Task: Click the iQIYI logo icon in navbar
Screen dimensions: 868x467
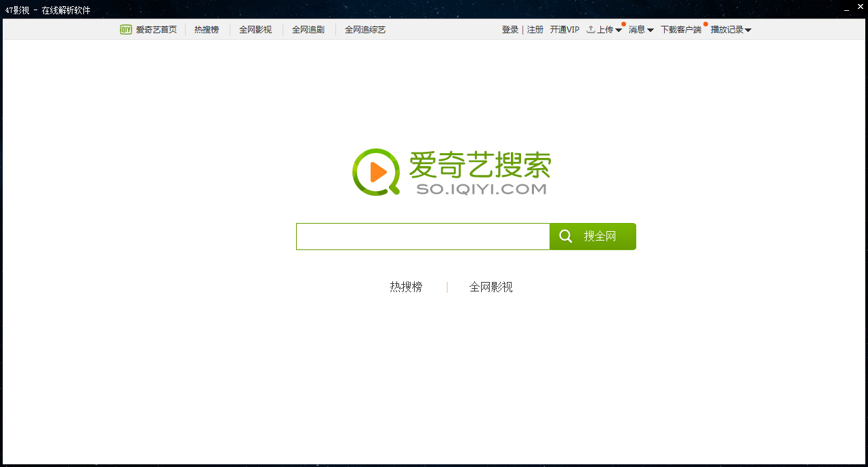Action: 126,30
